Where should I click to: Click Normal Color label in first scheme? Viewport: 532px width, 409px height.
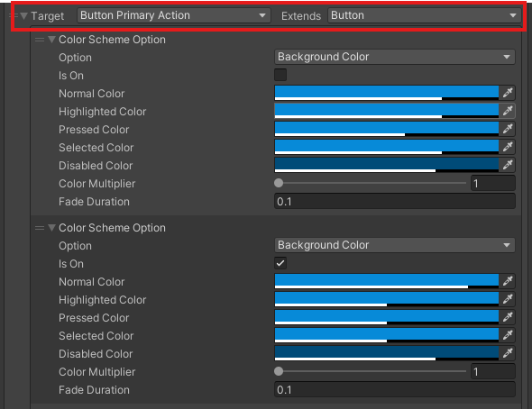click(x=92, y=94)
